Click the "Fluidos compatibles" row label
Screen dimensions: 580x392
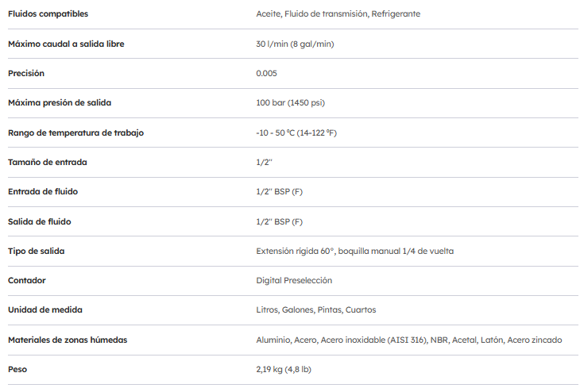[48, 14]
